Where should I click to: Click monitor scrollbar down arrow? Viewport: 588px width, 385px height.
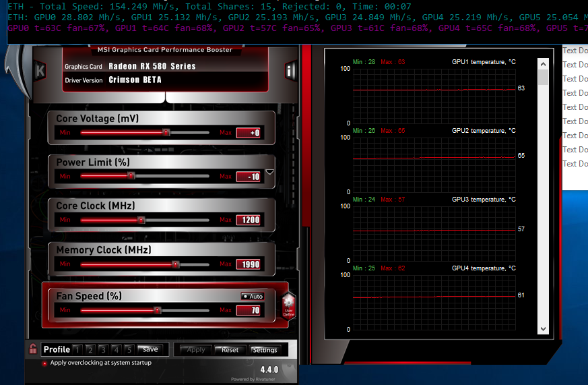click(x=543, y=329)
